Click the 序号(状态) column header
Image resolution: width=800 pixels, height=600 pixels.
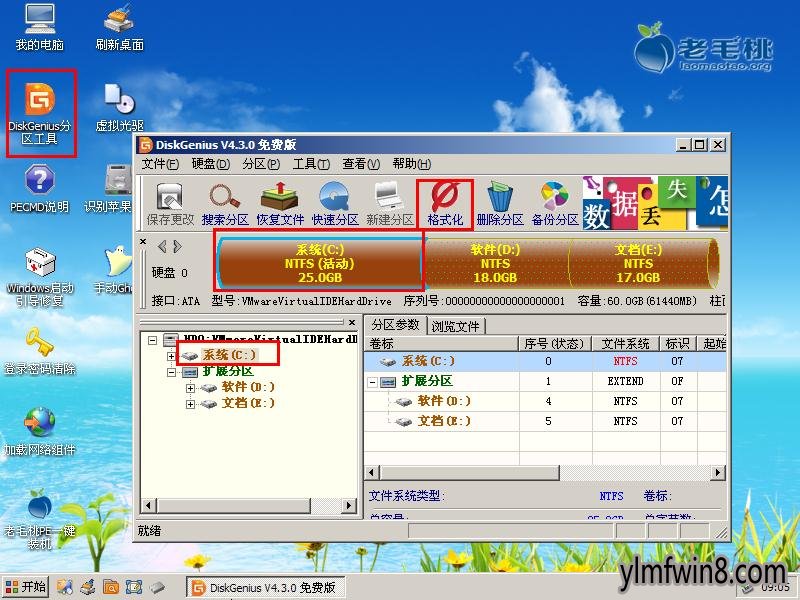click(555, 343)
